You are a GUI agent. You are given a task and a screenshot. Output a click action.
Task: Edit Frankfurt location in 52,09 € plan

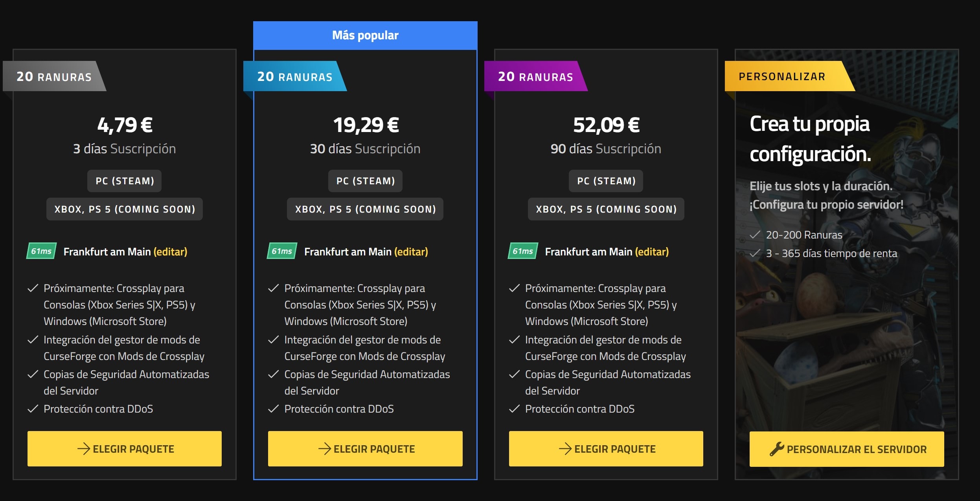point(652,251)
